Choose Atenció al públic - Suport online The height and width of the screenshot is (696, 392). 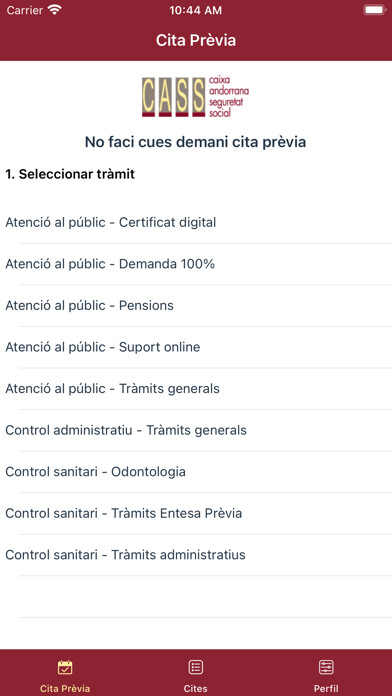pyautogui.click(x=196, y=347)
